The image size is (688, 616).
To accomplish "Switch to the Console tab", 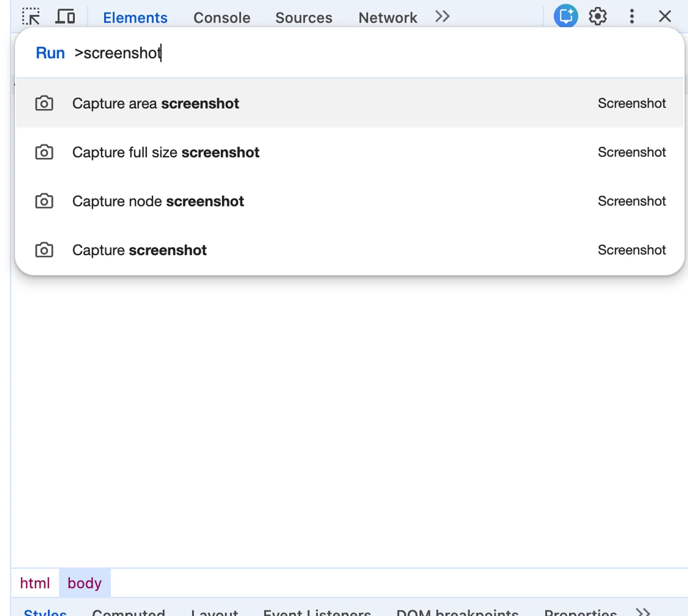I will 222,18.
